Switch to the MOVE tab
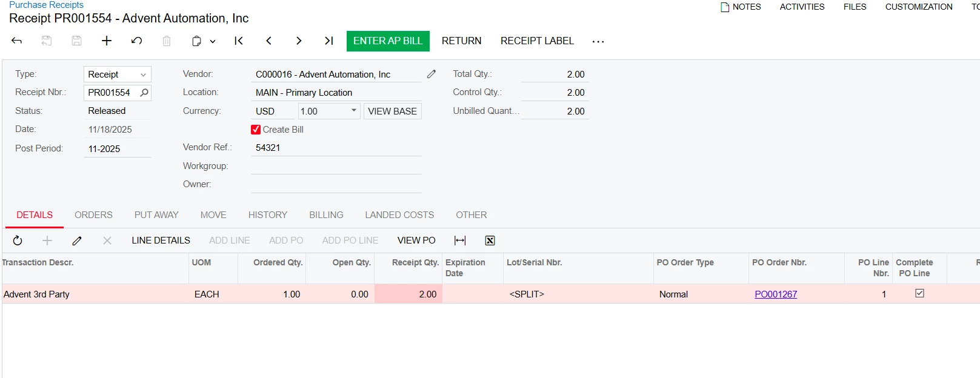The height and width of the screenshot is (378, 980). 213,215
